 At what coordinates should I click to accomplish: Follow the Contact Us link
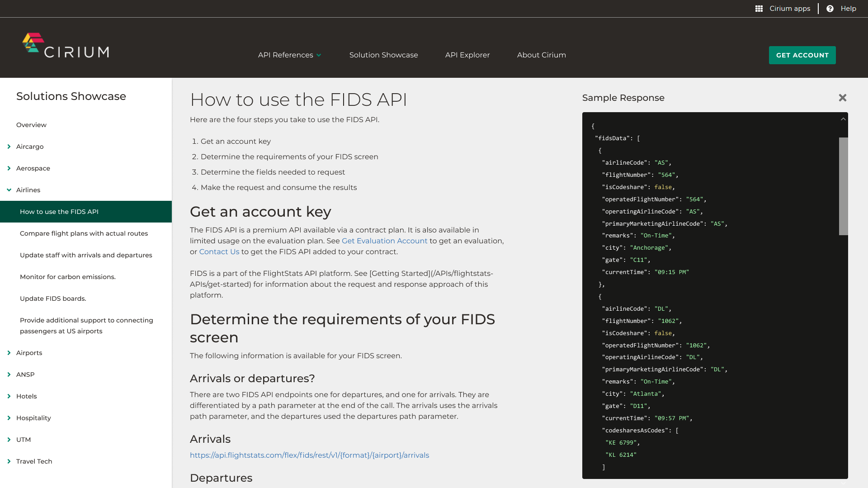(x=219, y=251)
